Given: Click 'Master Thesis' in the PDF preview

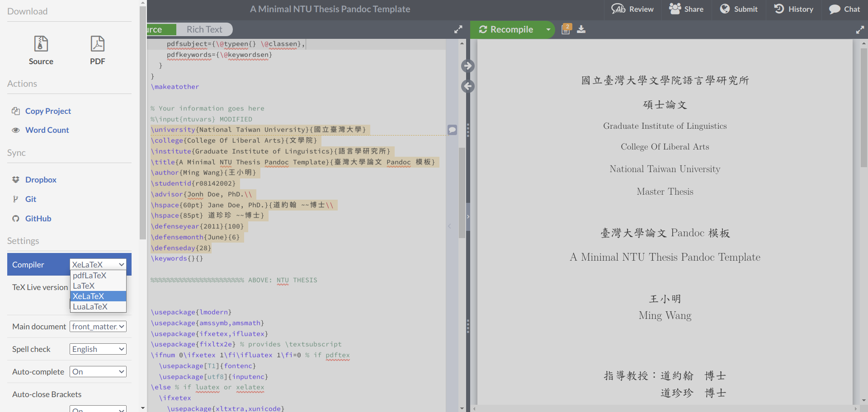Looking at the screenshot, I should coord(665,192).
